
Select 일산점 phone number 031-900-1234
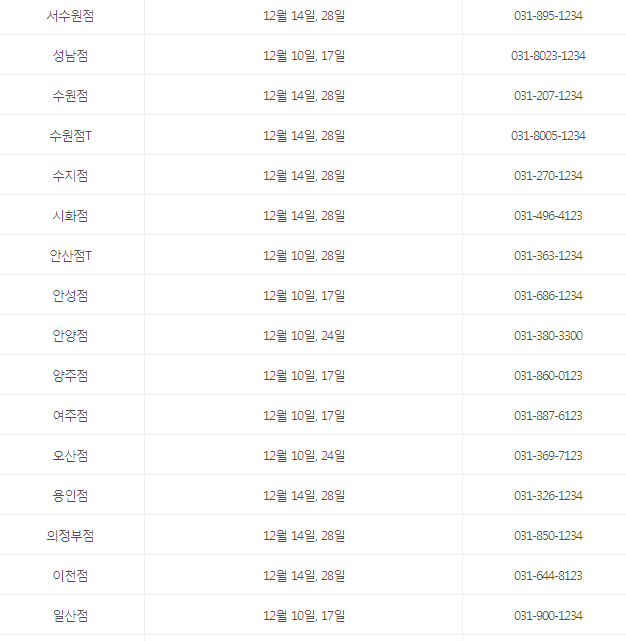[548, 616]
